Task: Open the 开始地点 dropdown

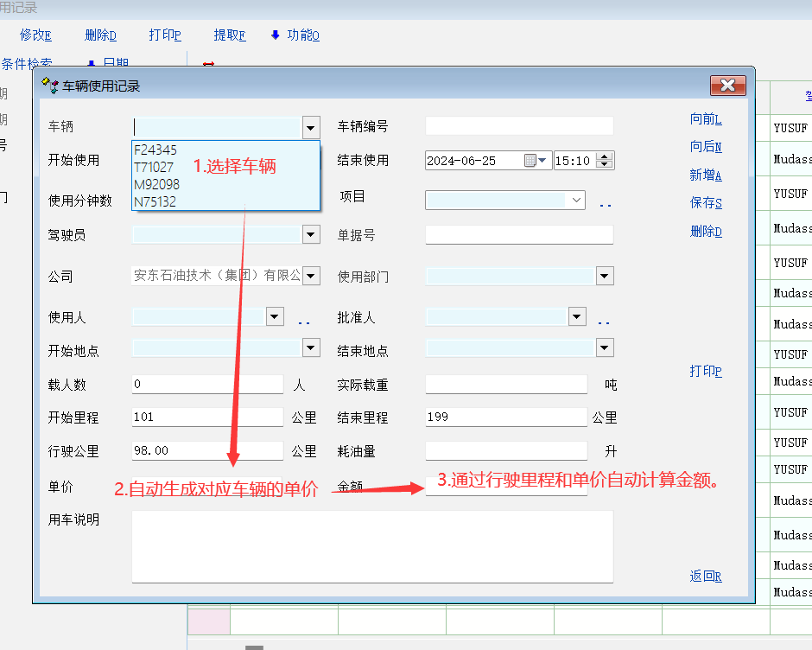Action: pyautogui.click(x=311, y=347)
